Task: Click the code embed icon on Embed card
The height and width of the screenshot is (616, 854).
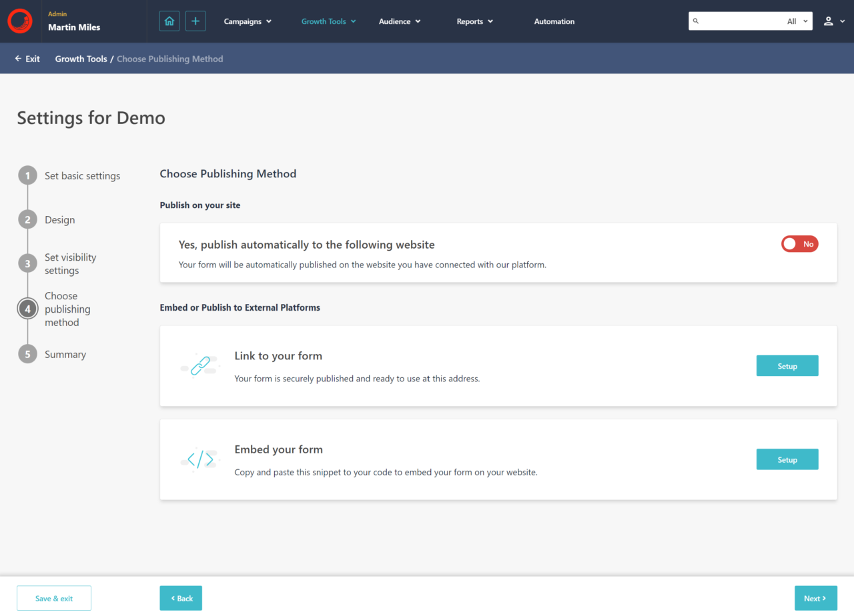Action: [x=199, y=459]
